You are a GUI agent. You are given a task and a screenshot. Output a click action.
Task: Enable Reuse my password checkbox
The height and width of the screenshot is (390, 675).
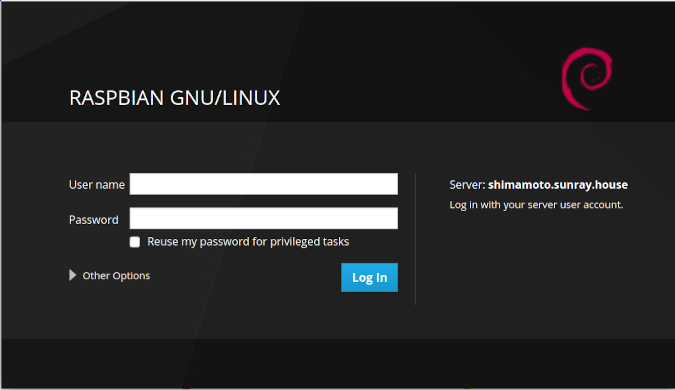(x=135, y=242)
